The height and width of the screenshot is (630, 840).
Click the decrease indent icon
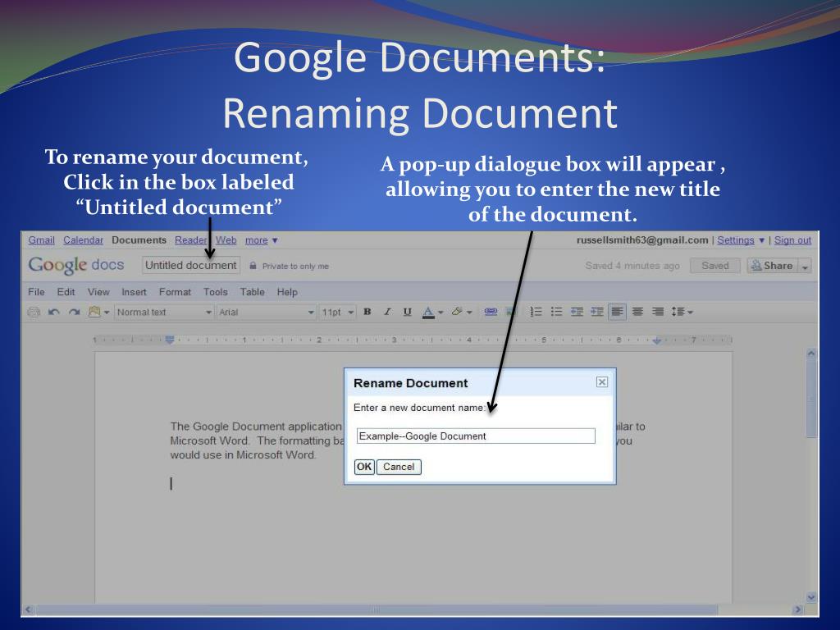577,312
